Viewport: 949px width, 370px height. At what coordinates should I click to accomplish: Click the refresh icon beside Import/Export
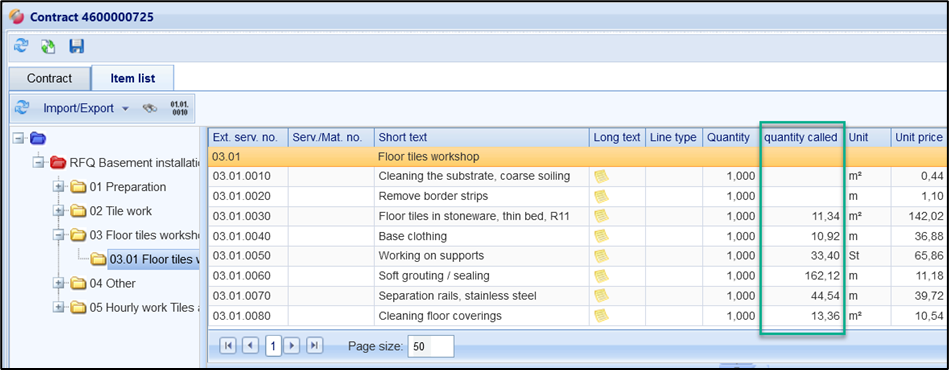(22, 108)
